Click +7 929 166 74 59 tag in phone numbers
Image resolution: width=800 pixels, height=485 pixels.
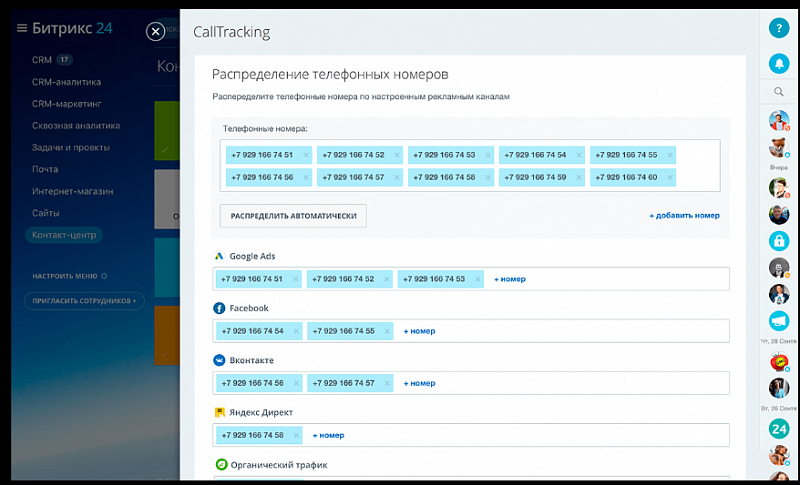[542, 177]
